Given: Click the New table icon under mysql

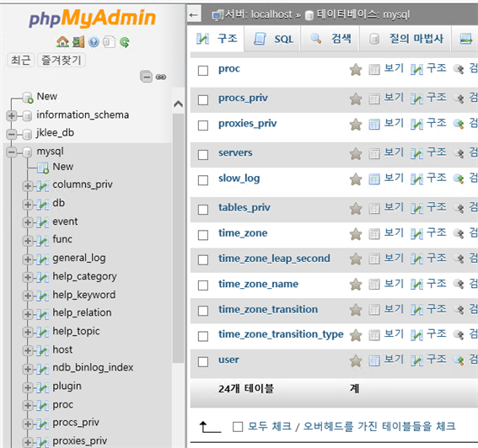Looking at the screenshot, I should pos(43,168).
